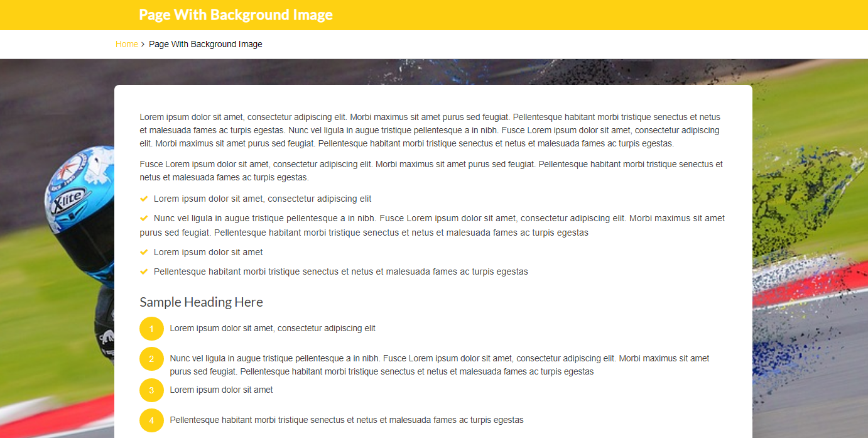Click the 'Sample Heading Here' heading
This screenshot has height=438, width=868.
click(x=201, y=302)
